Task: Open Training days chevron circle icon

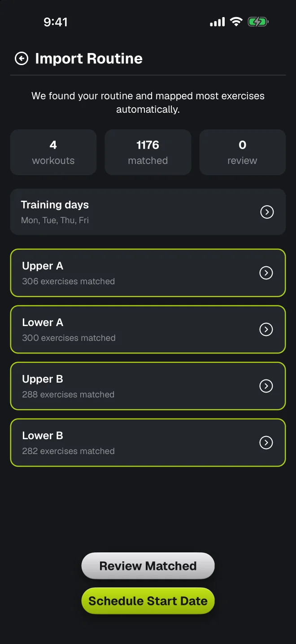Action: [267, 212]
